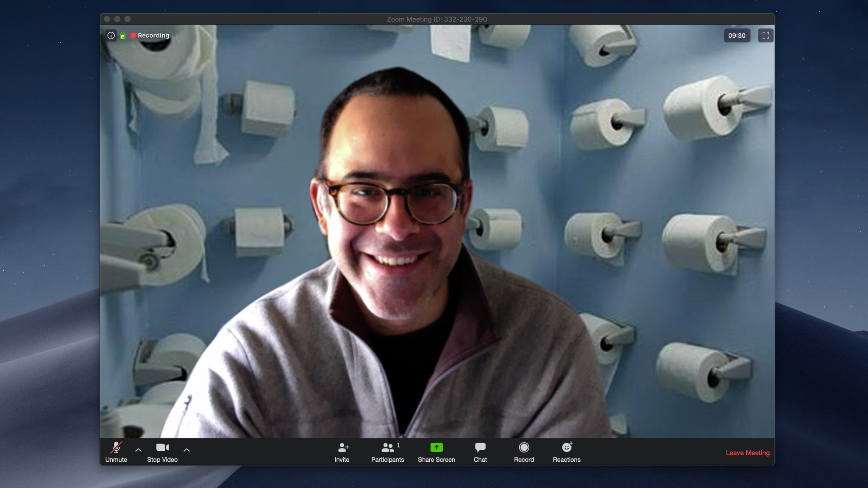Expand video options arrow next to Stop Video
Viewport: 868px width, 488px height.
pyautogui.click(x=186, y=450)
